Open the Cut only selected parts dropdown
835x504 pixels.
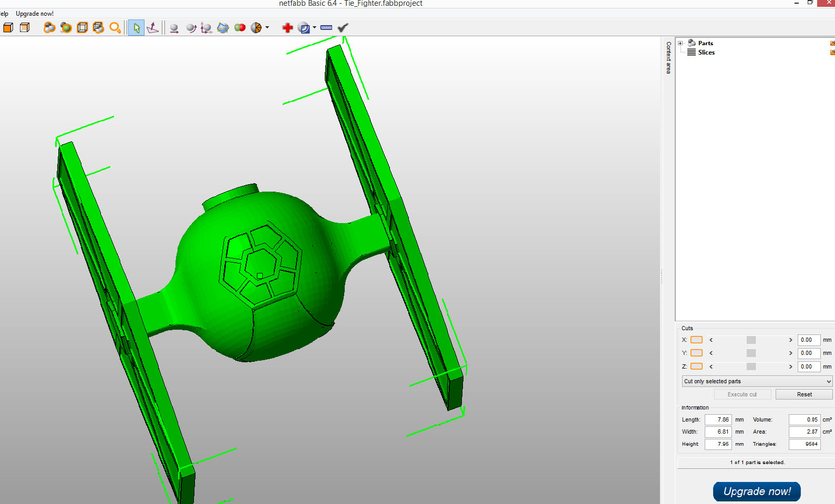pos(757,381)
